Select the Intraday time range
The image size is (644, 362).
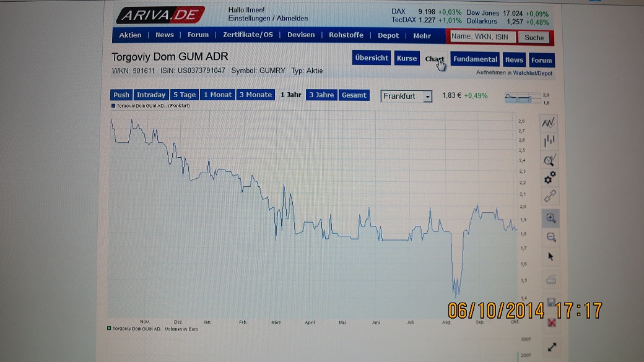[x=150, y=95]
